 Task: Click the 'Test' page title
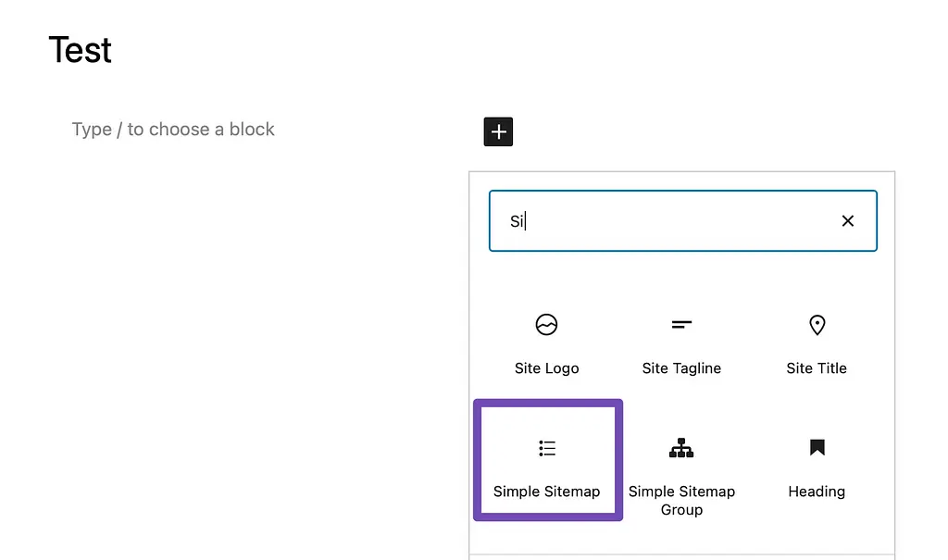point(81,50)
